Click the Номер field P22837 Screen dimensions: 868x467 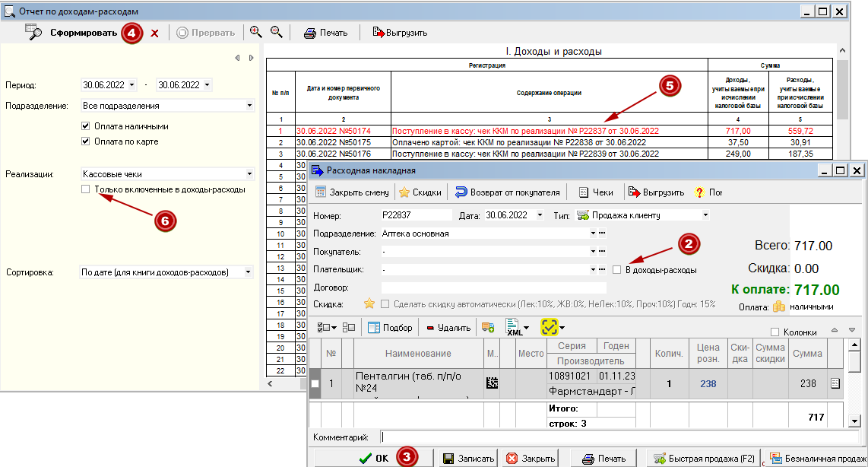coord(417,215)
